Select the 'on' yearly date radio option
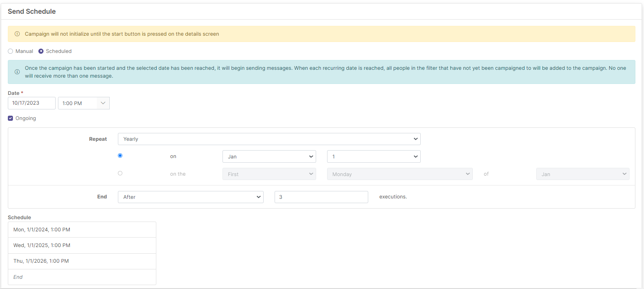The image size is (644, 289). click(120, 156)
